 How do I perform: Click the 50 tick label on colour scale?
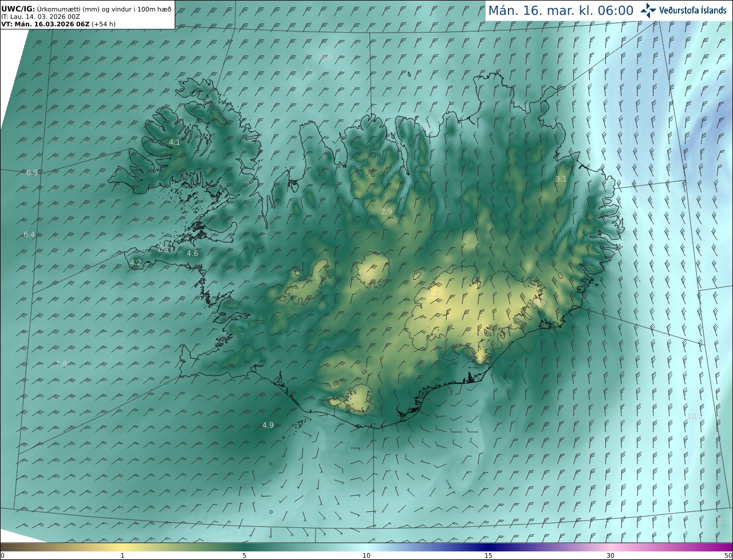(728, 555)
